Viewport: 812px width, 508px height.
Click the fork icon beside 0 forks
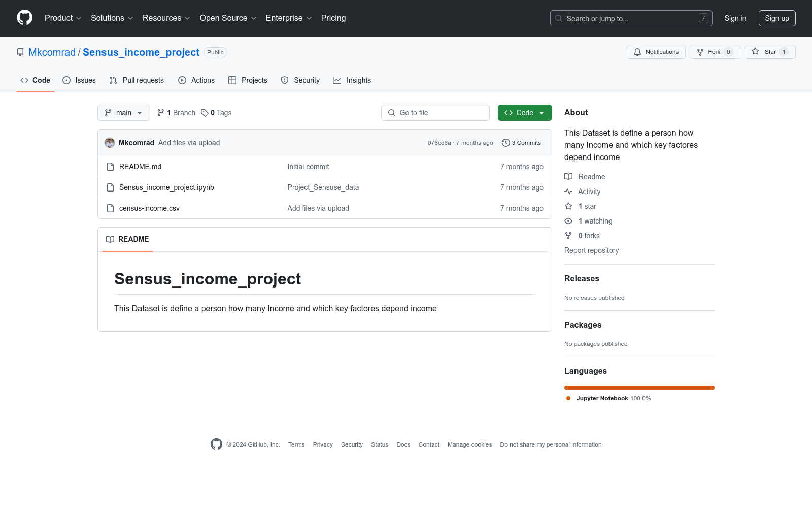(568, 236)
